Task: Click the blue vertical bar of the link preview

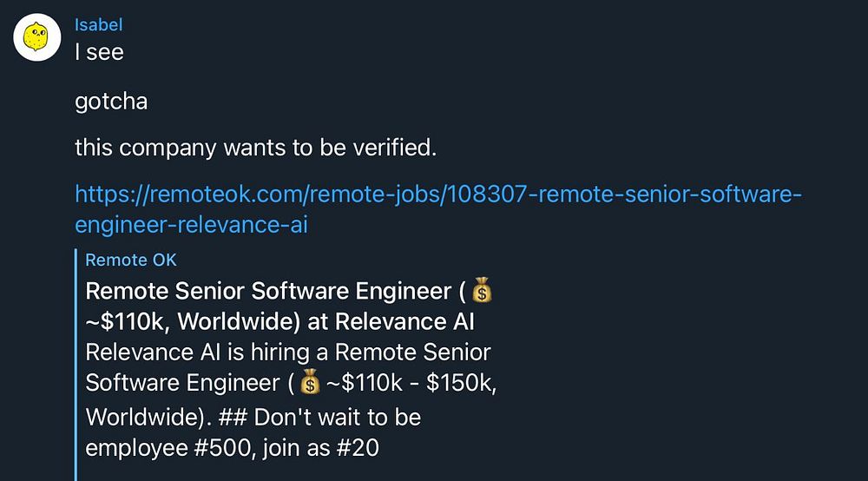Action: 77,365
